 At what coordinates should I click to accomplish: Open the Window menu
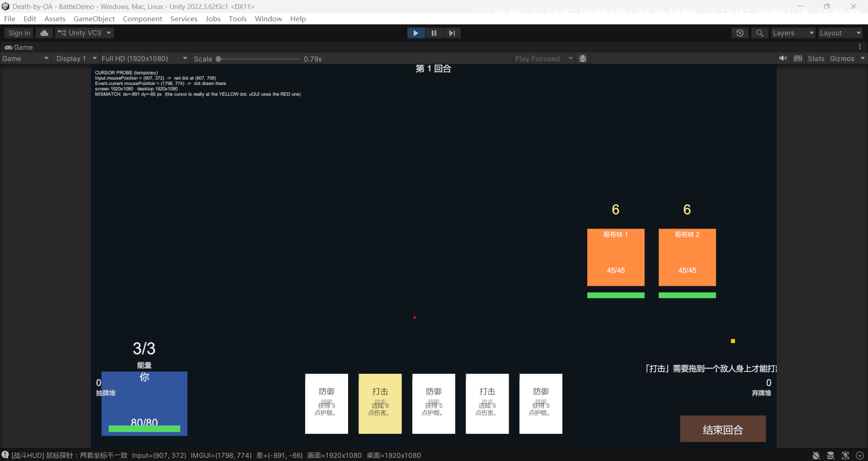(x=268, y=19)
